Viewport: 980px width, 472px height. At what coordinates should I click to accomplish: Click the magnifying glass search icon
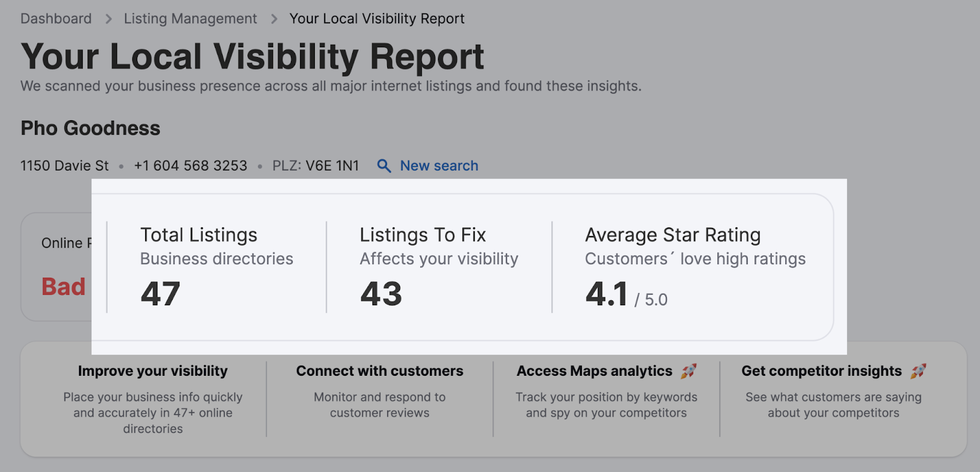[x=384, y=166]
